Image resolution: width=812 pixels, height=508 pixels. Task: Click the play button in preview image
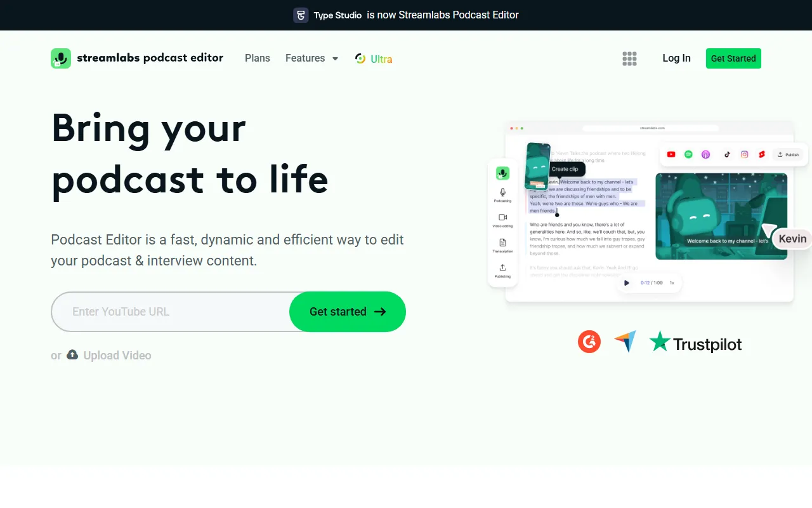(627, 283)
